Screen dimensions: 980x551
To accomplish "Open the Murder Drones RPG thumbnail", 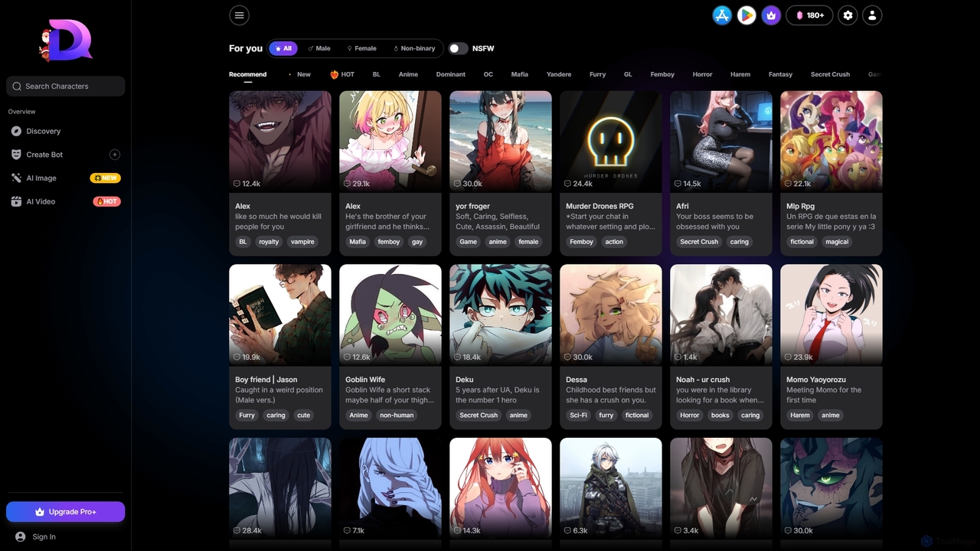I will pos(611,142).
